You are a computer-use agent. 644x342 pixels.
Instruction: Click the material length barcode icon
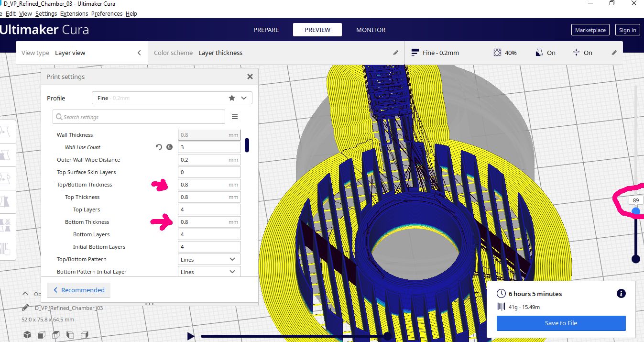point(501,307)
